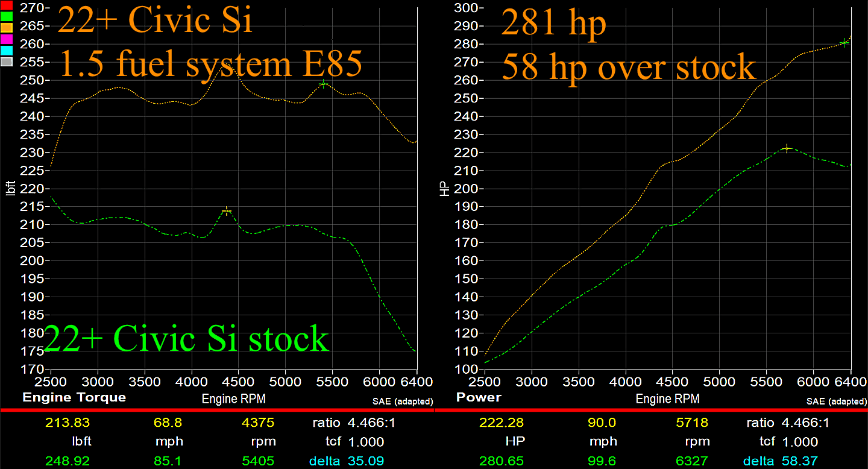Click the HP units label in the bottom readout
Image resolution: width=868 pixels, height=469 pixels.
tap(517, 441)
